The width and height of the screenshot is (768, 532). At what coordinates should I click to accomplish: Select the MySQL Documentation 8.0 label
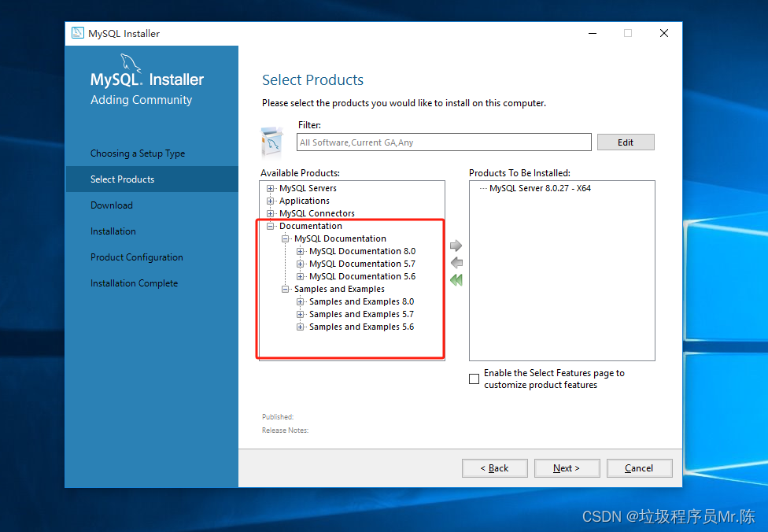[363, 251]
